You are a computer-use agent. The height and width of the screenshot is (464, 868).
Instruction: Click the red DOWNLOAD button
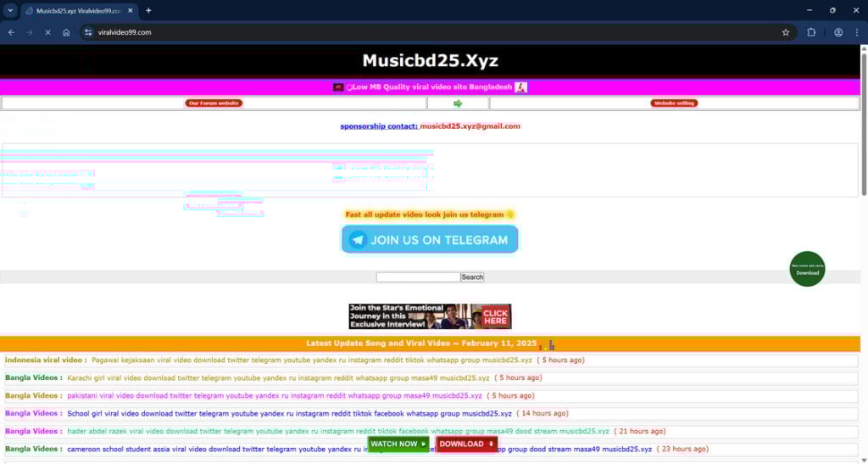467,444
